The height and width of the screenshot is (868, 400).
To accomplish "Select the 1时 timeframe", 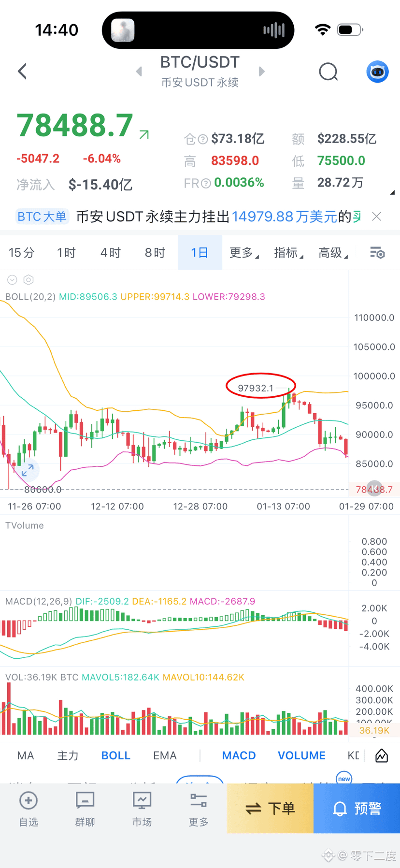I will 66,253.
